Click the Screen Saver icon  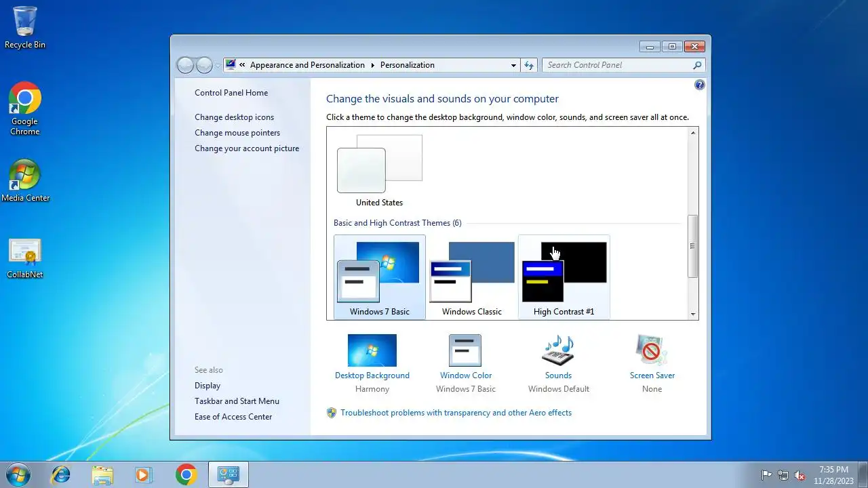click(x=652, y=350)
